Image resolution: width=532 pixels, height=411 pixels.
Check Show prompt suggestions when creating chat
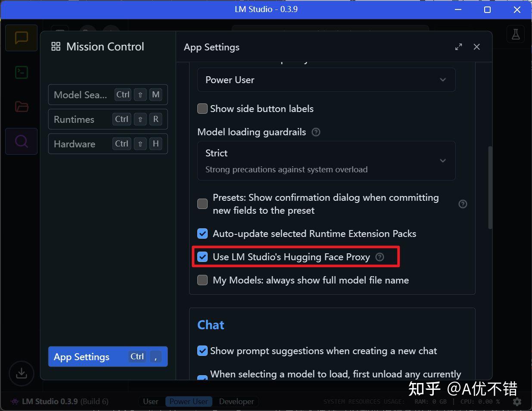coord(202,351)
